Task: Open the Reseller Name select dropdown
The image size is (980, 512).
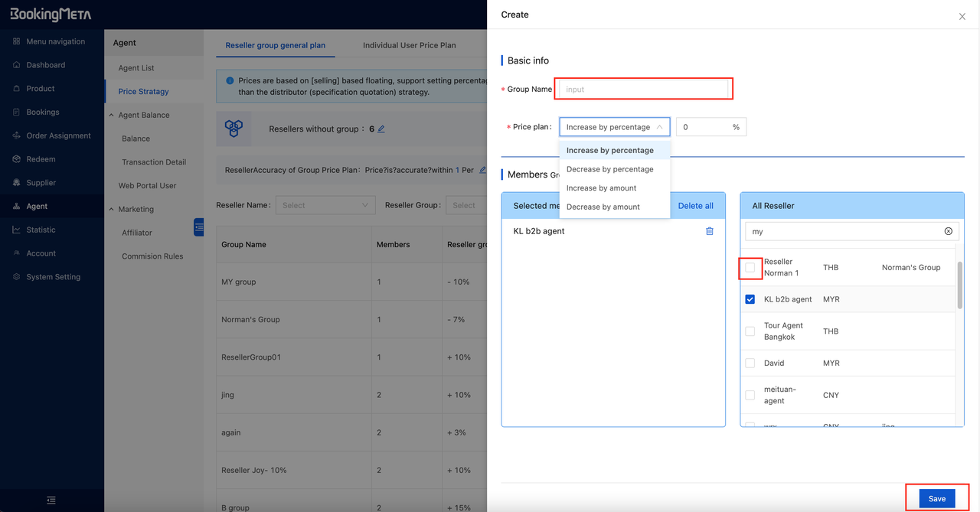Action: (325, 205)
